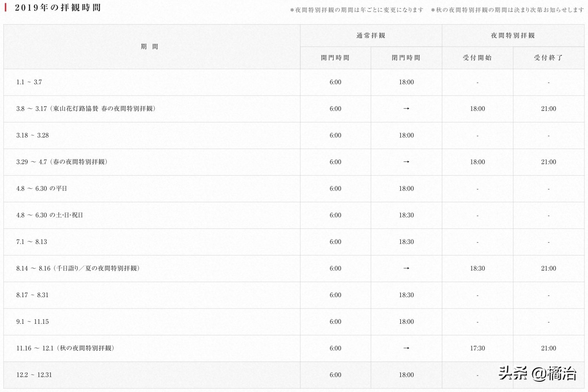
Task: Select the note saying 年ごとに変更になります
Action: pyautogui.click(x=357, y=10)
